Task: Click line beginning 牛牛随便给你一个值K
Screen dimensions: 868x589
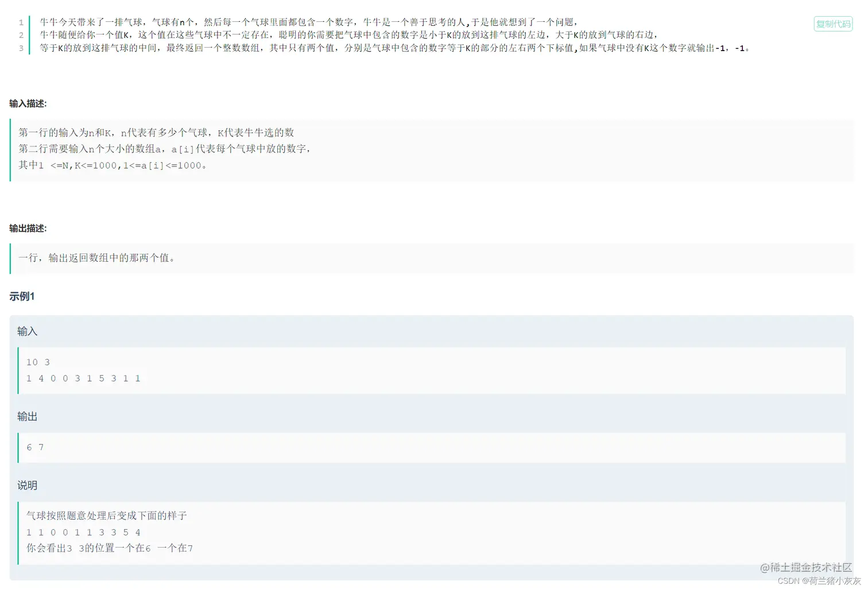Action: click(348, 35)
